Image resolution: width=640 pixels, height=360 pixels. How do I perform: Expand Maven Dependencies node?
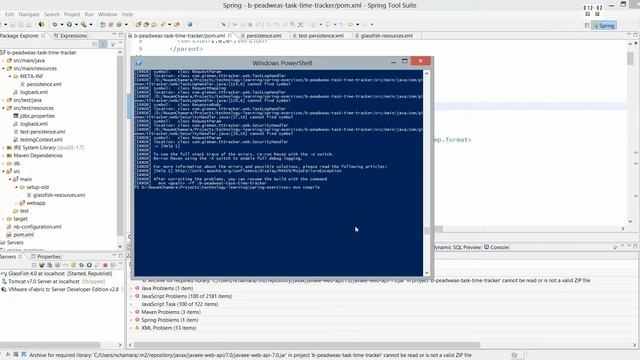3,156
